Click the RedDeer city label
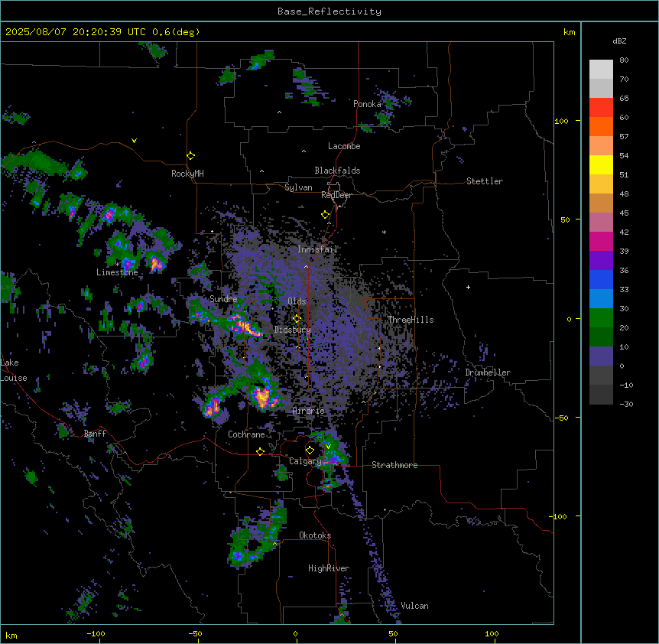The width and height of the screenshot is (659, 644). pyautogui.click(x=336, y=195)
